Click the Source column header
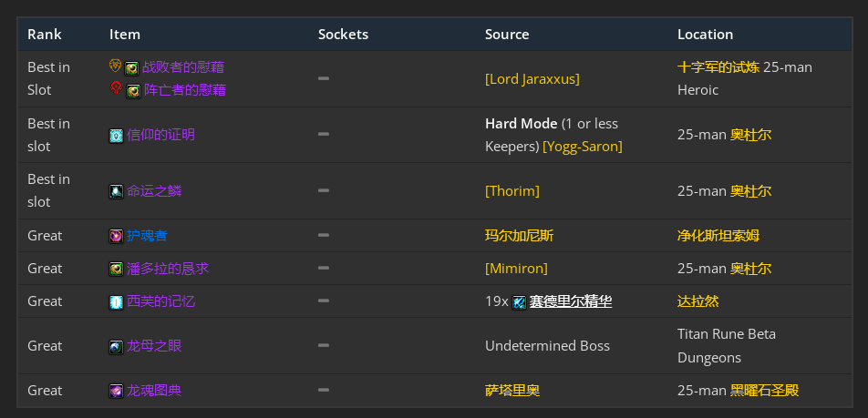The height and width of the screenshot is (418, 868). [507, 35]
